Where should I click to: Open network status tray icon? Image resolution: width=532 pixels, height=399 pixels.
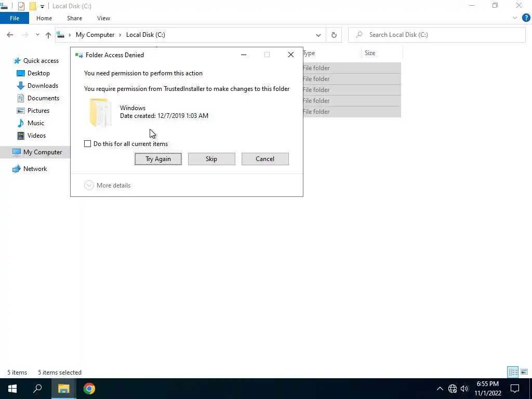click(x=453, y=389)
